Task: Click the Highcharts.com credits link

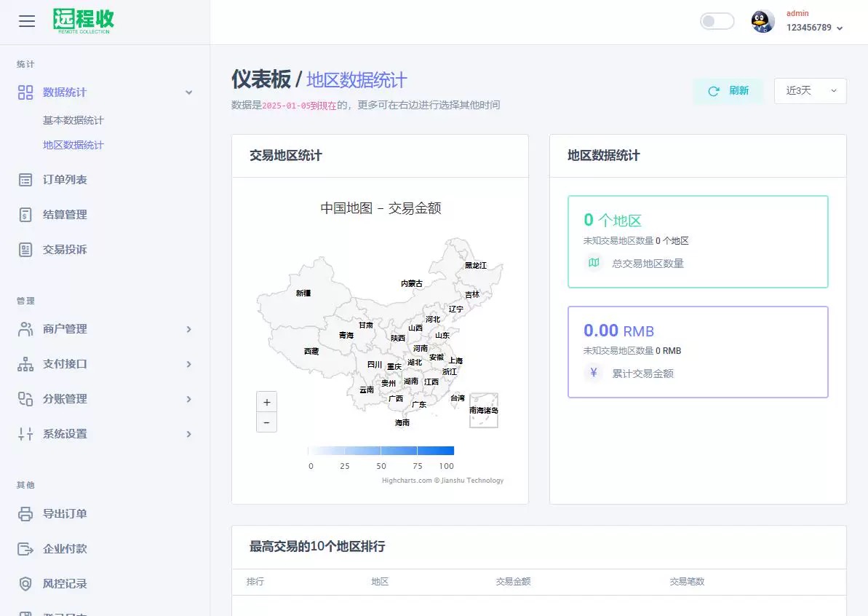Action: pyautogui.click(x=442, y=481)
